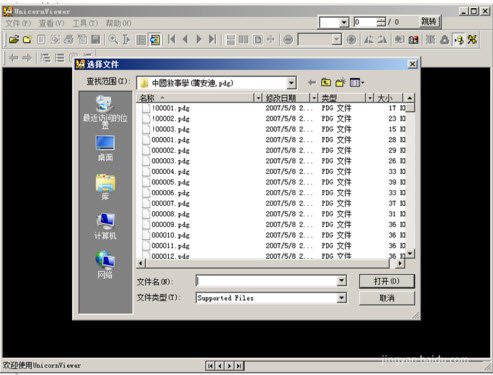Click the 跳转 button
The image size is (493, 375).
click(x=429, y=22)
